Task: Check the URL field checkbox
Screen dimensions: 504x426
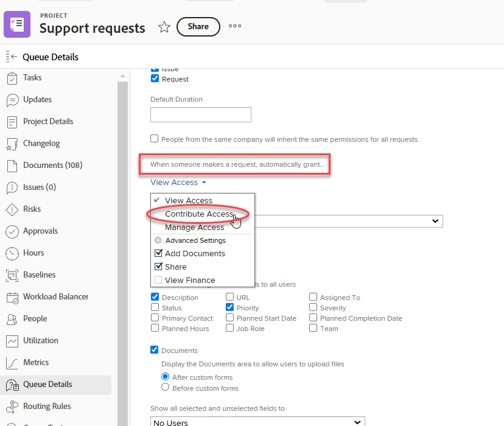Action: (229, 296)
